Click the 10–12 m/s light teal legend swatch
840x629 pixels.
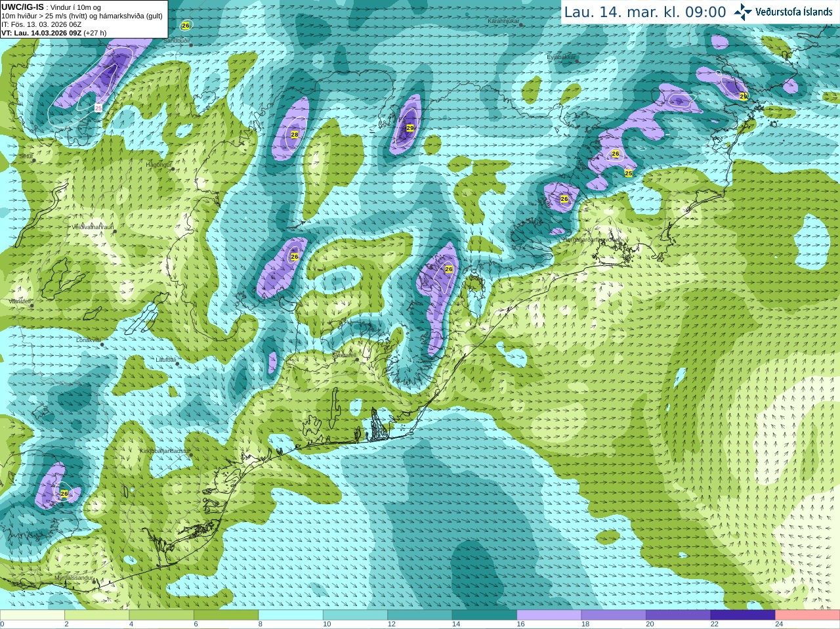pyautogui.click(x=356, y=615)
